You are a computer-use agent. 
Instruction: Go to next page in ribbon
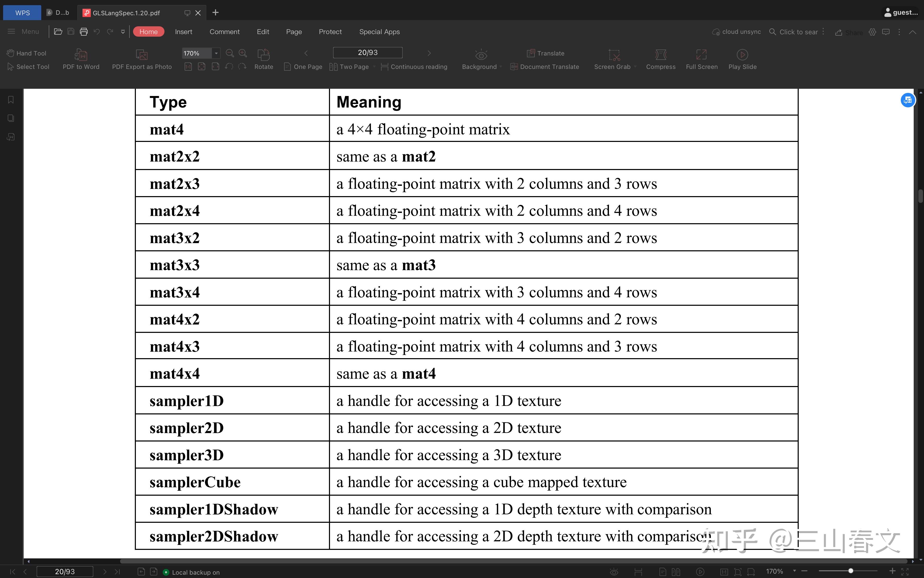coord(429,53)
